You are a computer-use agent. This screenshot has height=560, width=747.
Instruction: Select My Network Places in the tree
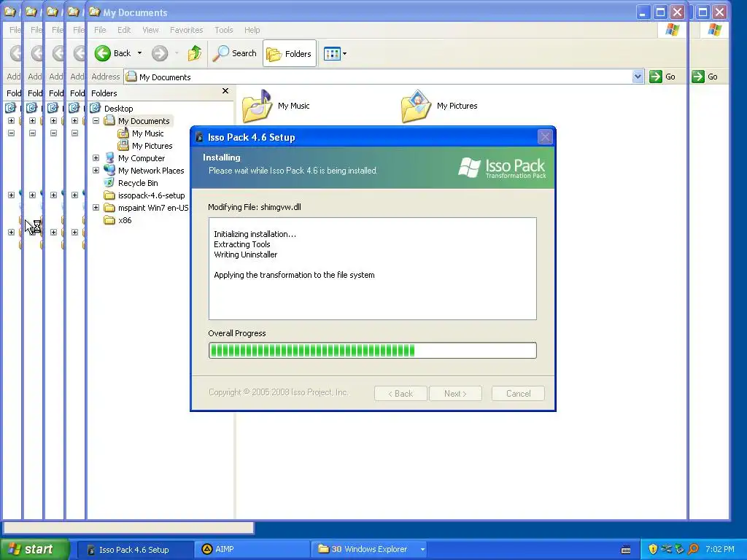click(151, 171)
